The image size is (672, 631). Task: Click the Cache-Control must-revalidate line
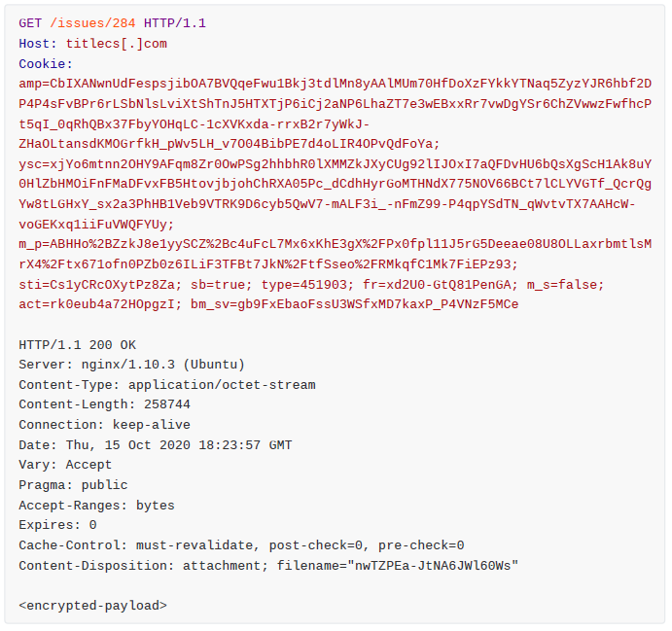[x=241, y=545]
